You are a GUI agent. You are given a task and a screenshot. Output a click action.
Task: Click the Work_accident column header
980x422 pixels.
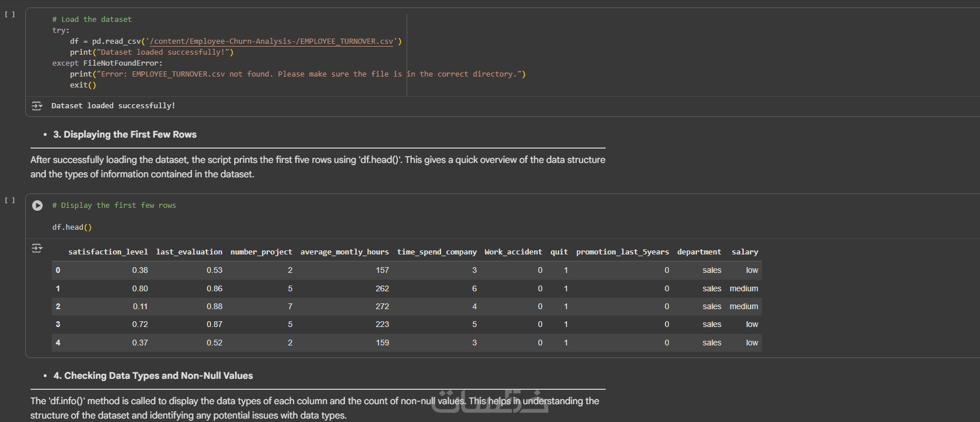point(513,252)
